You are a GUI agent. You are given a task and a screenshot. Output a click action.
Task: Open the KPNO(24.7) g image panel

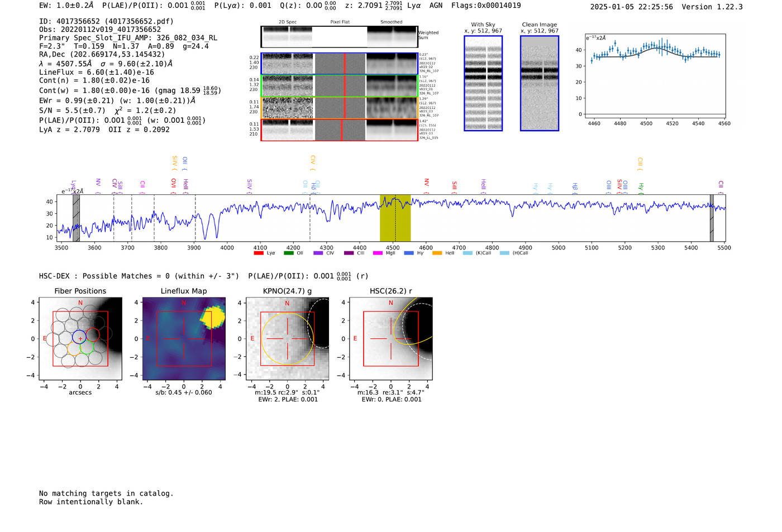(287, 339)
